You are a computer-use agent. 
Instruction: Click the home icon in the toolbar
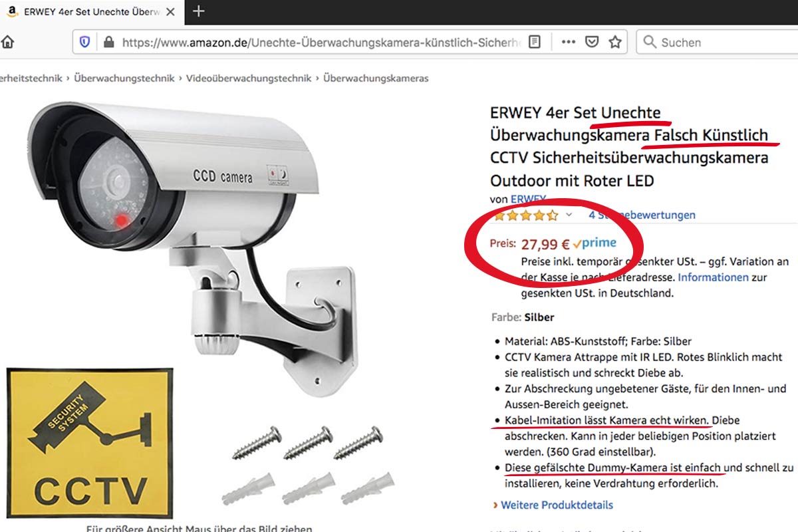6,42
